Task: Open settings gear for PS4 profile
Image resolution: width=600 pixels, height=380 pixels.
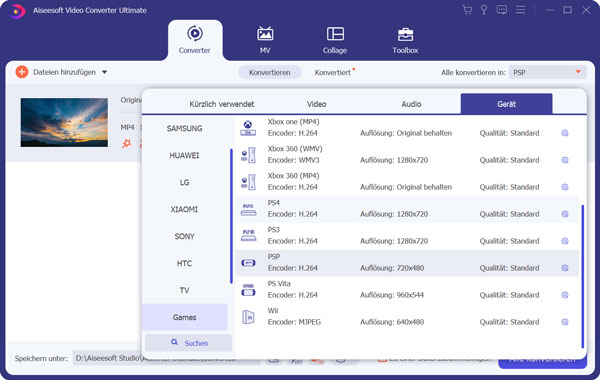Action: click(x=565, y=214)
